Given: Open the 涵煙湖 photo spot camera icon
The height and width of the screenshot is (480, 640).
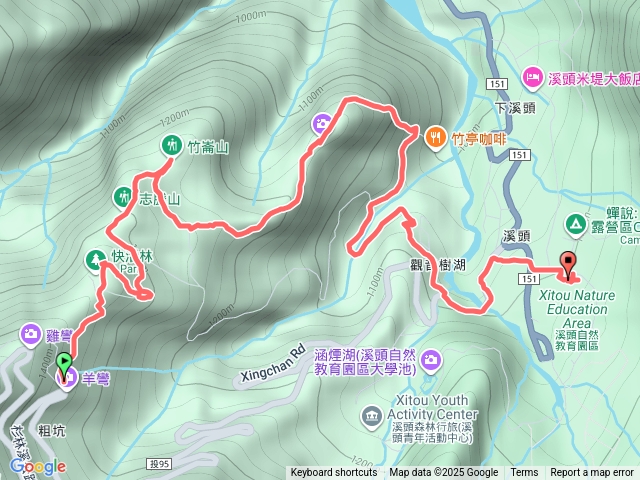Looking at the screenshot, I should tap(431, 361).
